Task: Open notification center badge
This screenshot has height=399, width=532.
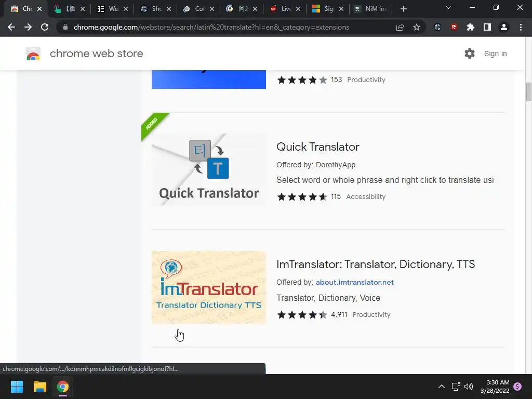Action: click(517, 387)
